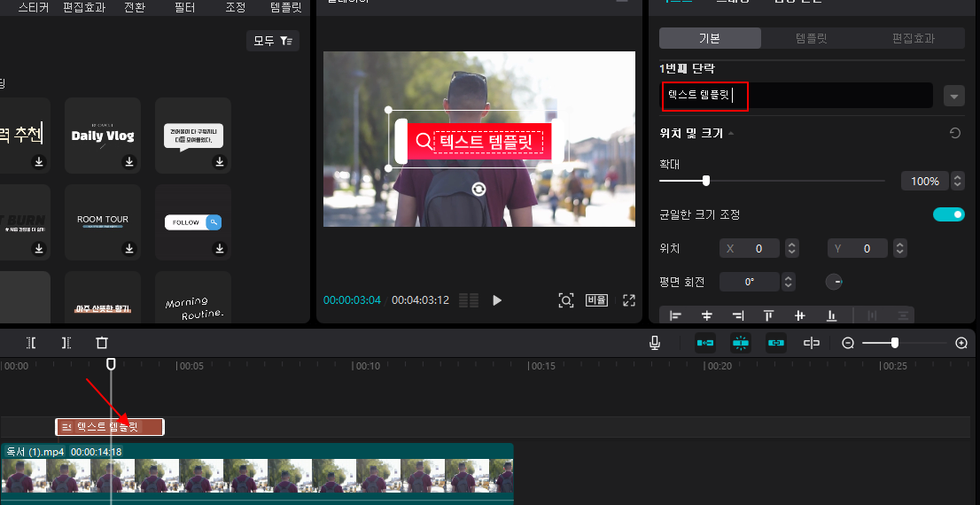Viewport: 980px width, 505px height.
Task: Select the 기본 sub-tab in properties panel
Action: tap(710, 38)
